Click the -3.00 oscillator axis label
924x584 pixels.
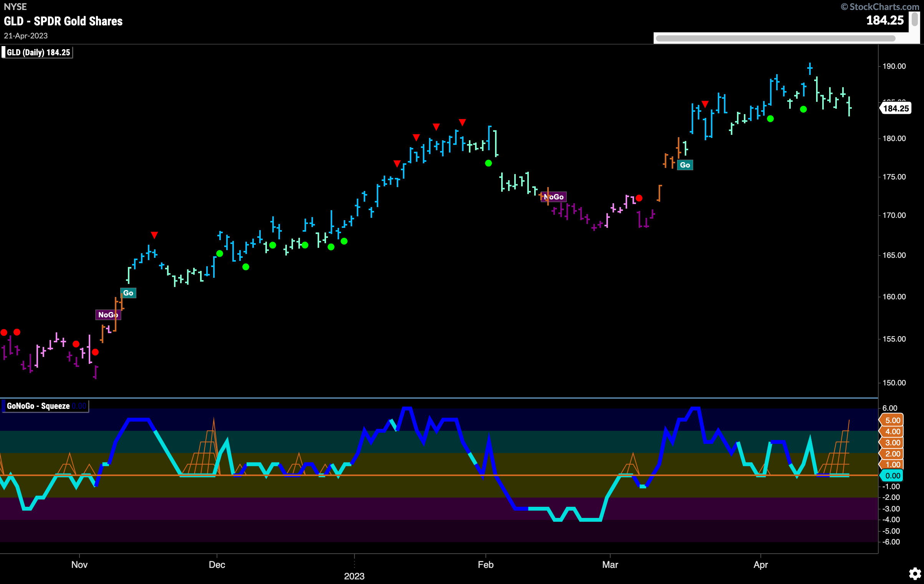click(x=891, y=509)
